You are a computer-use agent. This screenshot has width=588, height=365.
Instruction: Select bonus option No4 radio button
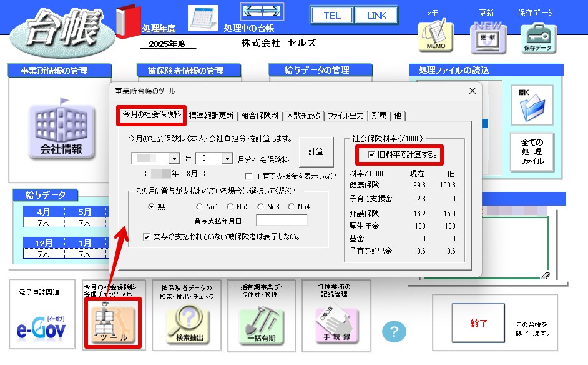coord(291,206)
